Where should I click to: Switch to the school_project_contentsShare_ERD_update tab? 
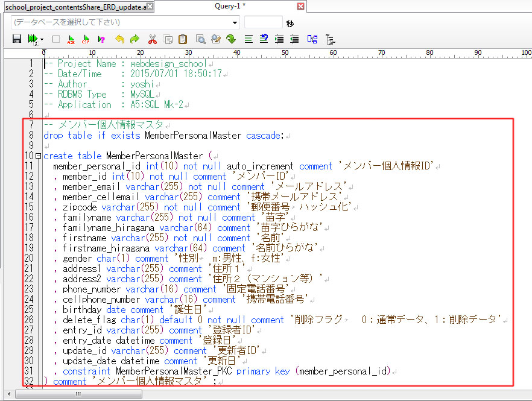click(75, 7)
